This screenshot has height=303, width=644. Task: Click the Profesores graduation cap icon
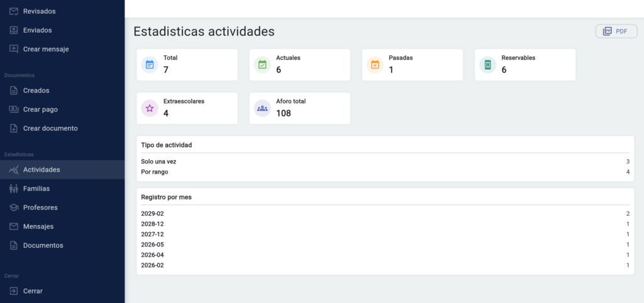[14, 207]
